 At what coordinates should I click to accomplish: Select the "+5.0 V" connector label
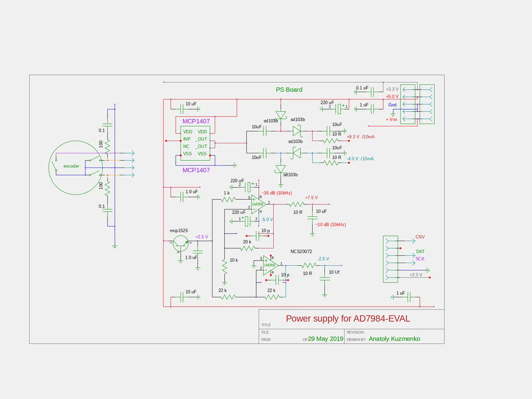tap(392, 96)
